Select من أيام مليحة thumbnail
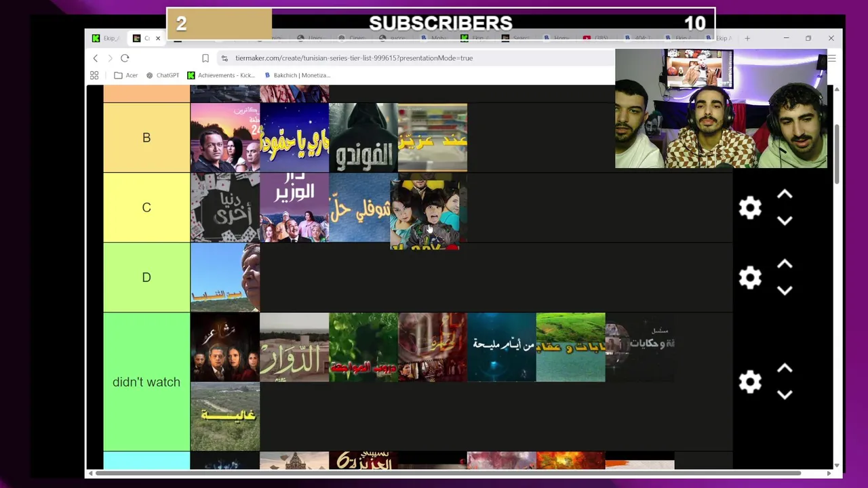 click(x=502, y=347)
